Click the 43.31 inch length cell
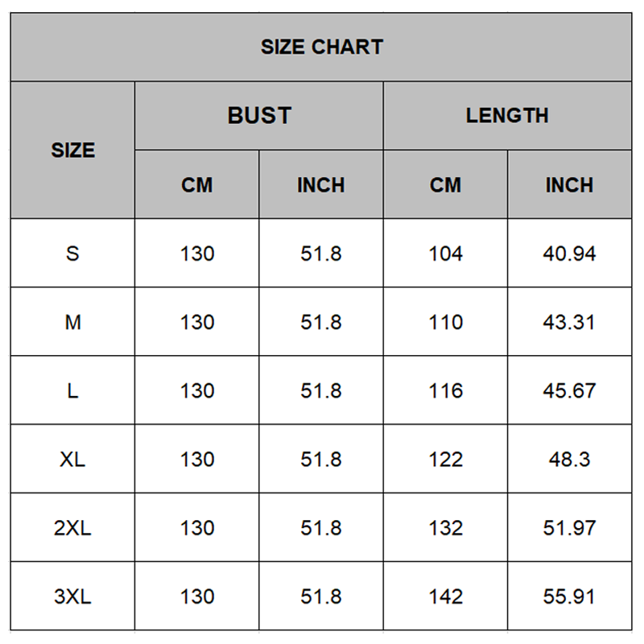644x644 pixels. tap(569, 322)
